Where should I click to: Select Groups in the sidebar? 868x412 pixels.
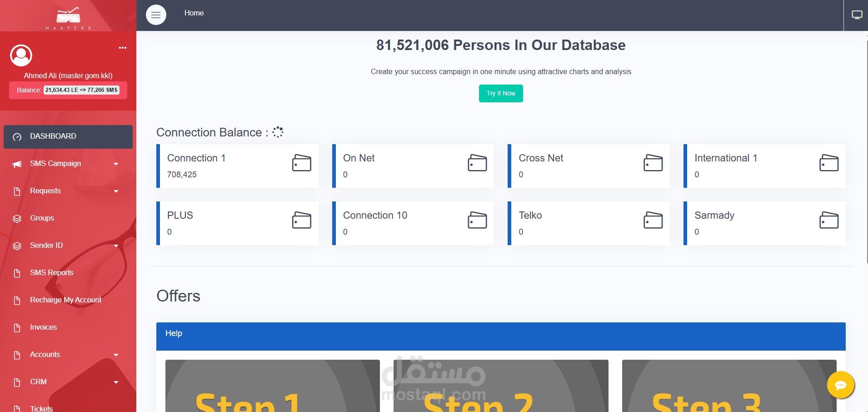[x=68, y=218]
